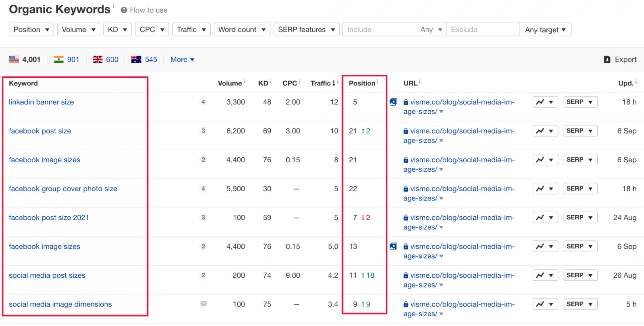Click info icon beside KD header

click(x=270, y=81)
